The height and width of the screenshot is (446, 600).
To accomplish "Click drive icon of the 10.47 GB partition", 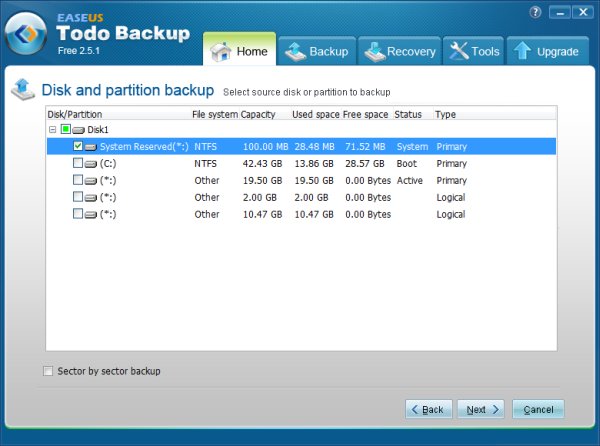I will [x=91, y=215].
